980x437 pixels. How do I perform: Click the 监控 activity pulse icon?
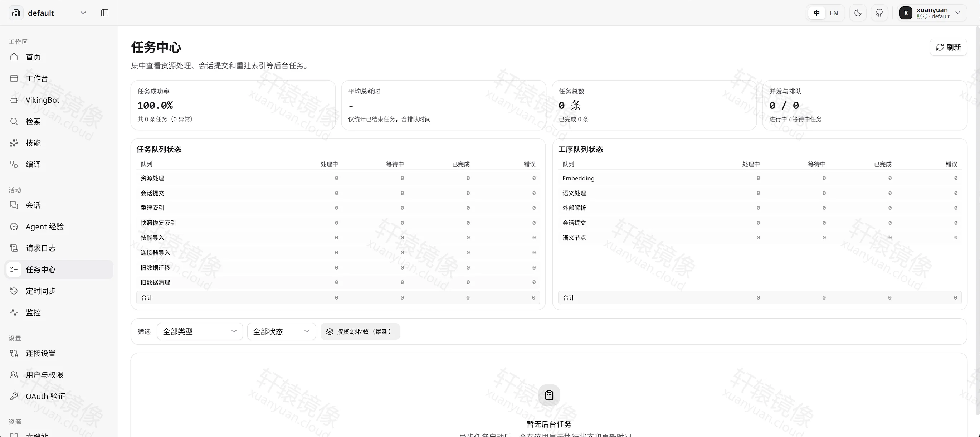coord(14,312)
